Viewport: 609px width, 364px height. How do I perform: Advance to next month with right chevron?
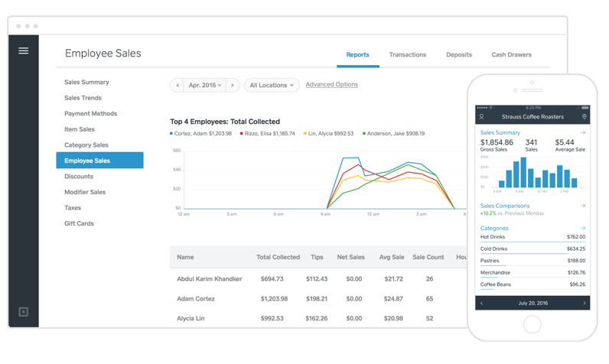[233, 85]
